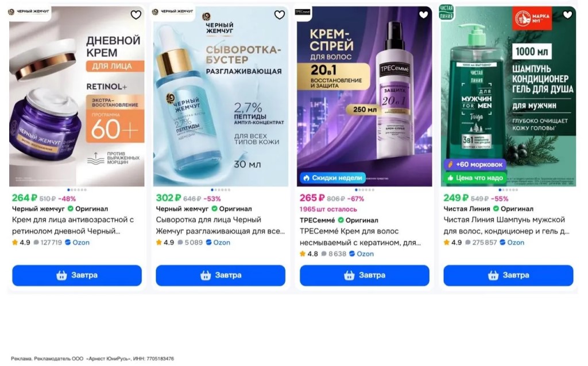Favorite the Retinol day cream via heart icon
Viewport: 588px width, 366px height.
136,15
